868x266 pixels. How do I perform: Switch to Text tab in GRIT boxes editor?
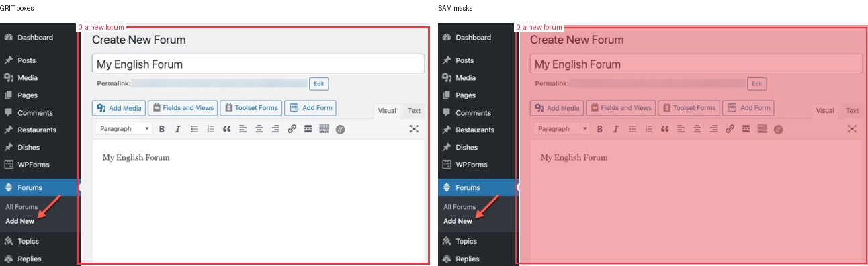(x=414, y=111)
